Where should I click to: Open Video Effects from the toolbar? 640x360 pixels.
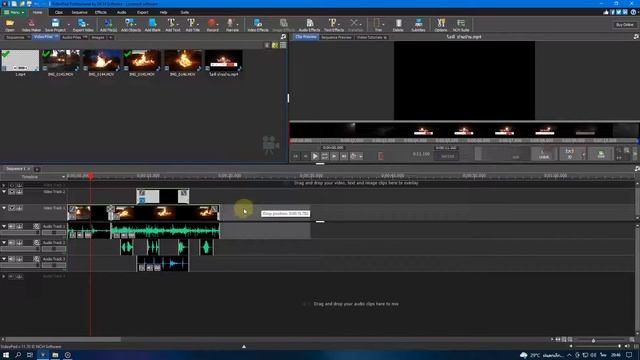click(258, 25)
